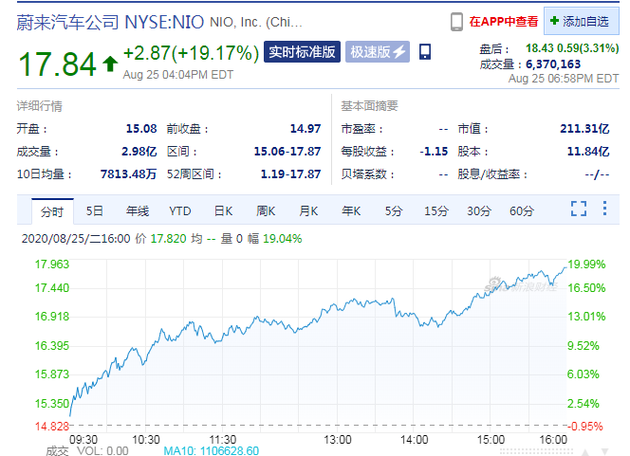This screenshot has width=630, height=456.
Task: Click the mobile device icon after 极速版
Action: [425, 52]
